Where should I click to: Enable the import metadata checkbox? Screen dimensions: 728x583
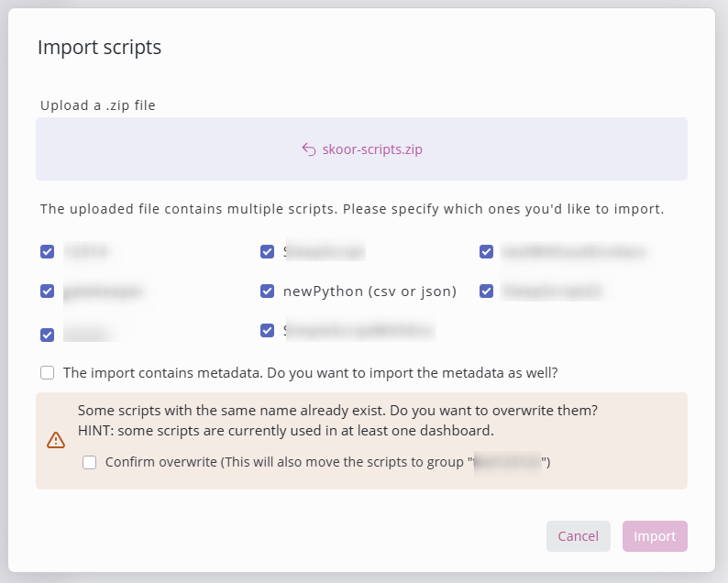(47, 373)
